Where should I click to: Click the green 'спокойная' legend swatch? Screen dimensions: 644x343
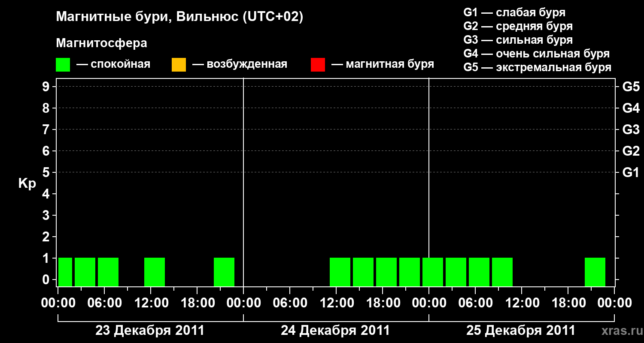63,64
